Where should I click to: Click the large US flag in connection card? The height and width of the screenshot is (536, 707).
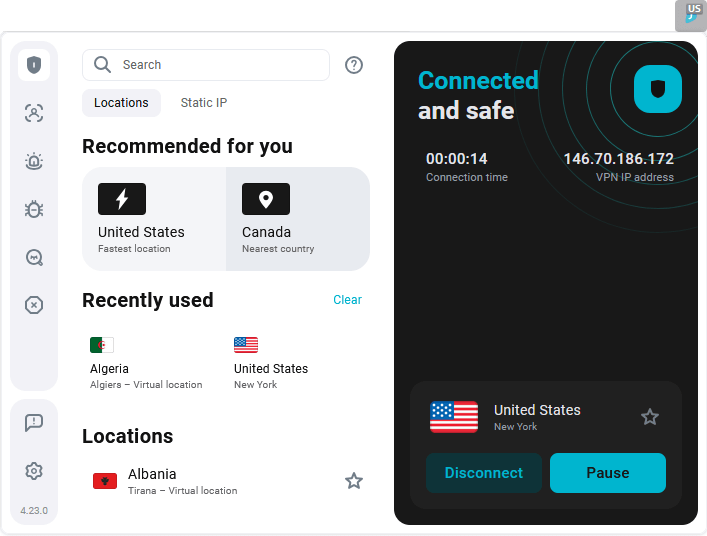tap(454, 417)
